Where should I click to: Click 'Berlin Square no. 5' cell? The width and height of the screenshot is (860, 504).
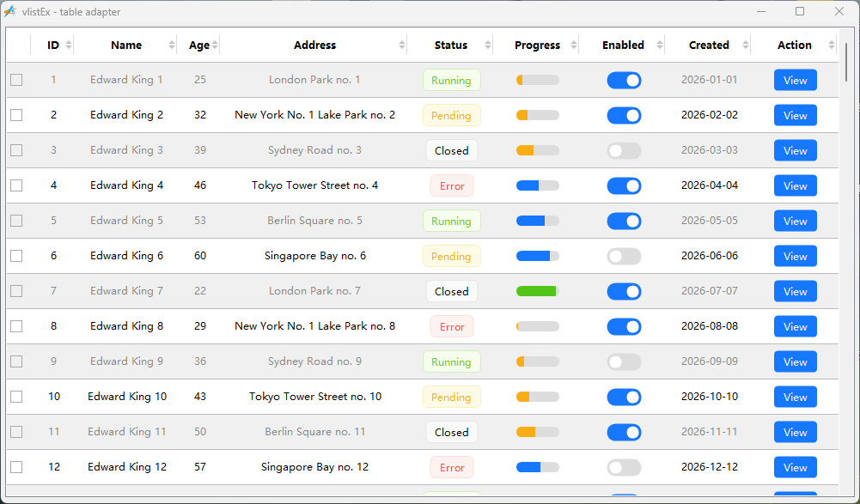coord(314,221)
